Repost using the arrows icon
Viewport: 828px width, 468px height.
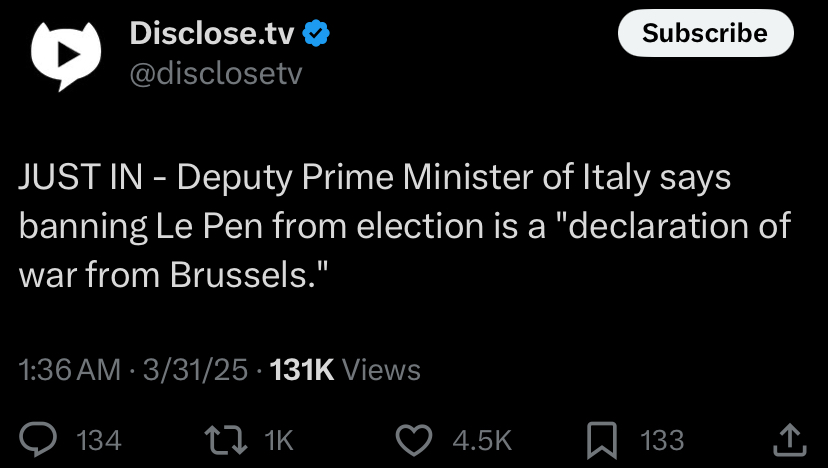(x=226, y=441)
